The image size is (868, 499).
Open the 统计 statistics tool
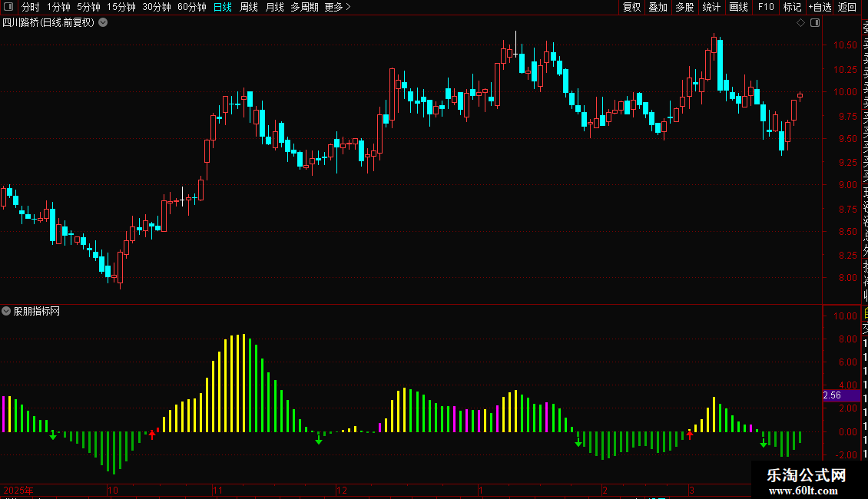(x=711, y=7)
